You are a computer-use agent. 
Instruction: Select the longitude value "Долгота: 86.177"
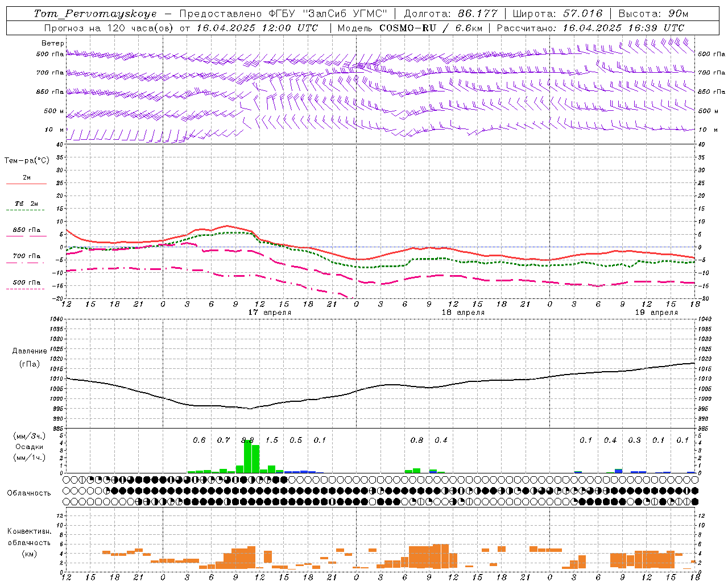click(x=450, y=14)
